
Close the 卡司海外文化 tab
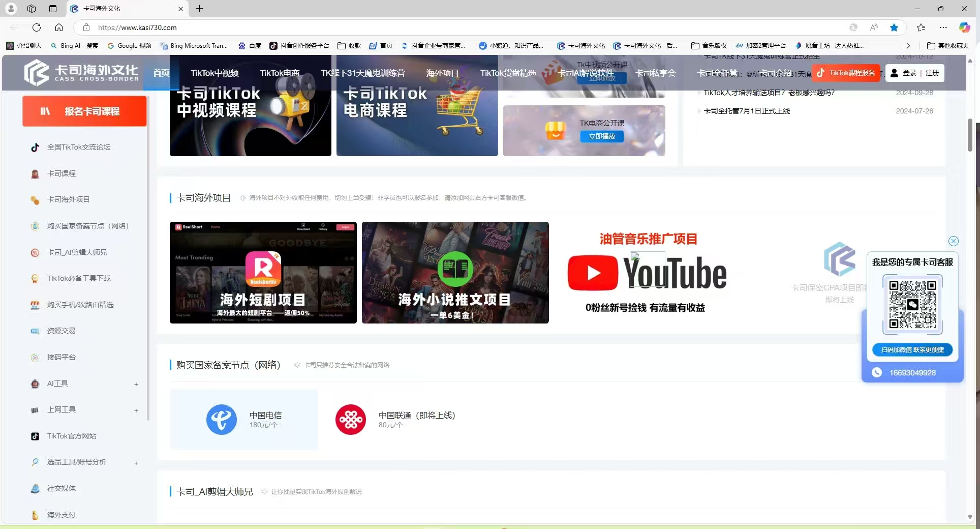point(180,9)
